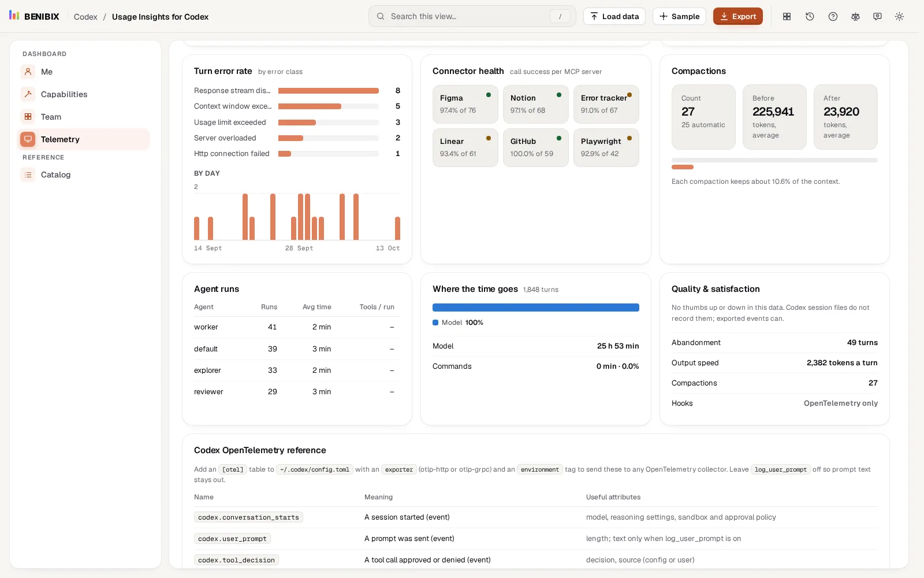Open the Catalog reference page

pyautogui.click(x=83, y=175)
